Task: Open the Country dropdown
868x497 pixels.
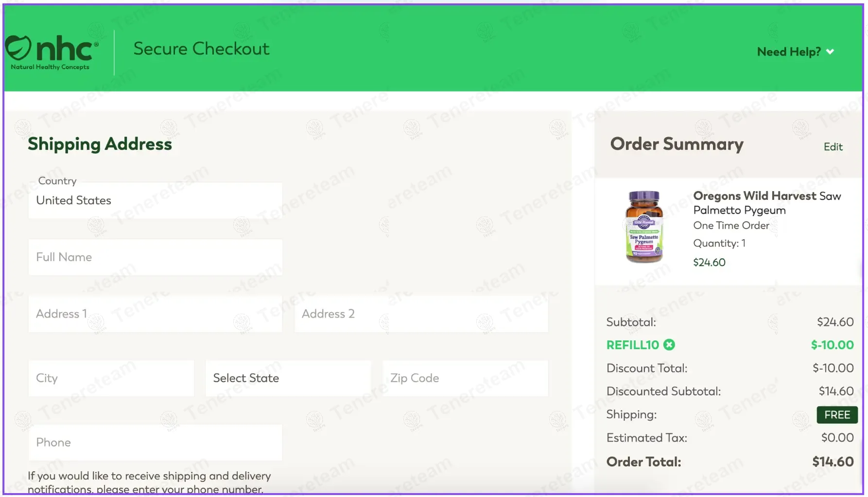Action: [x=155, y=200]
